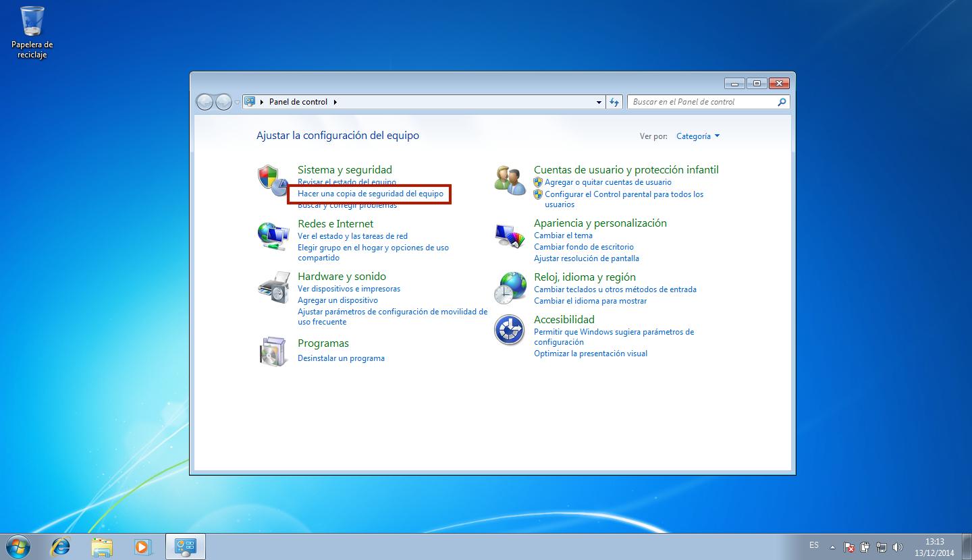
Task: Open the Programas category icon
Action: 273,350
